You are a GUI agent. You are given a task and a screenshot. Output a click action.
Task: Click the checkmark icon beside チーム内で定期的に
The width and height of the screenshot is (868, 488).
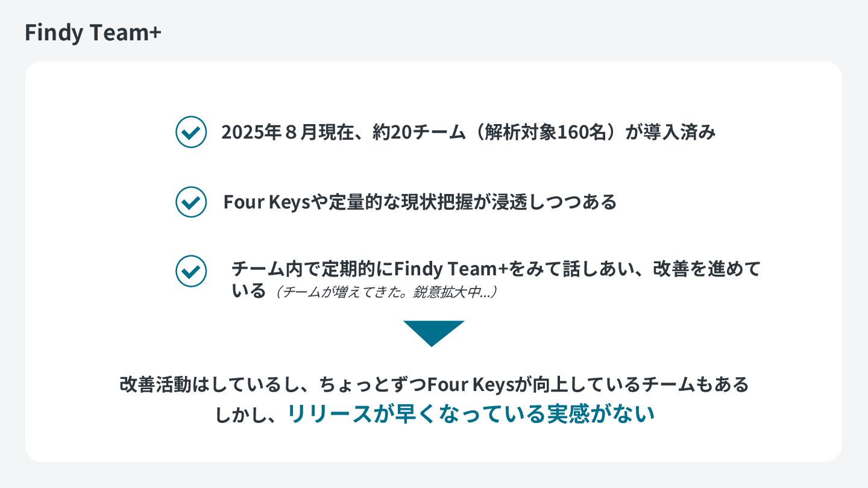pyautogui.click(x=191, y=271)
